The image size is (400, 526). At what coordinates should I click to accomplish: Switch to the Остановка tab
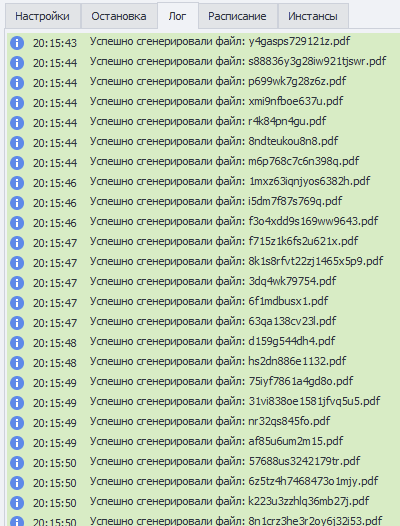(x=119, y=16)
